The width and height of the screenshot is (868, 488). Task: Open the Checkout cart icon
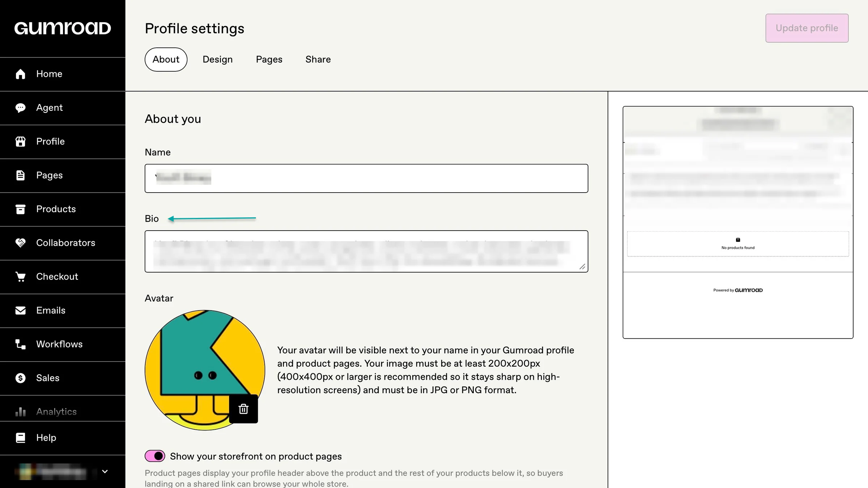pyautogui.click(x=21, y=277)
